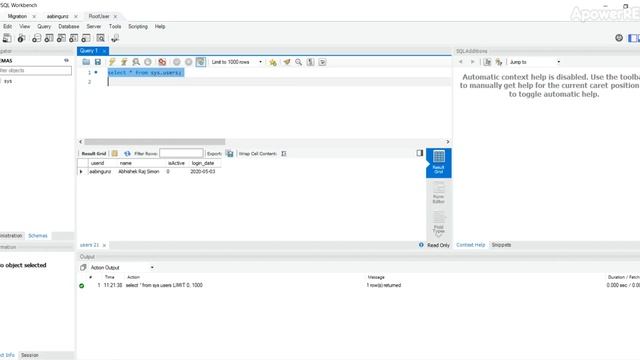640x360 pixels.
Task: Switch to the Schemas tab in navigator
Action: pyautogui.click(x=38, y=236)
